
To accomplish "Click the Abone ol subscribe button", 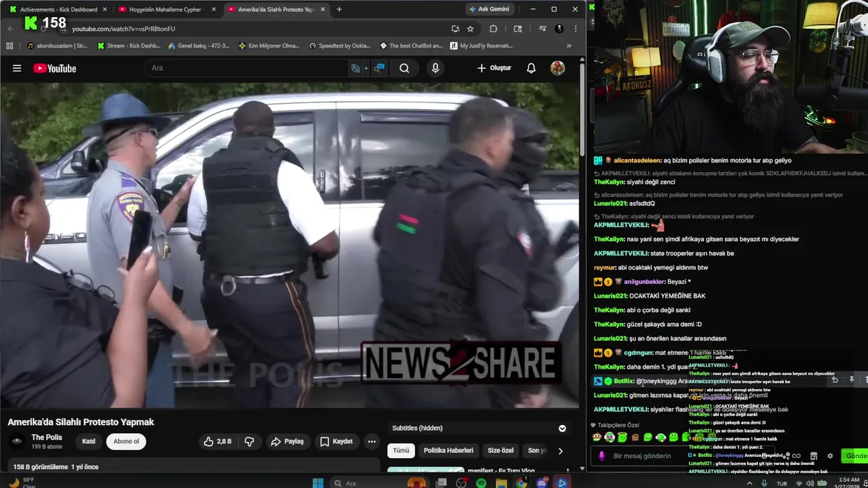I will coord(126,441).
